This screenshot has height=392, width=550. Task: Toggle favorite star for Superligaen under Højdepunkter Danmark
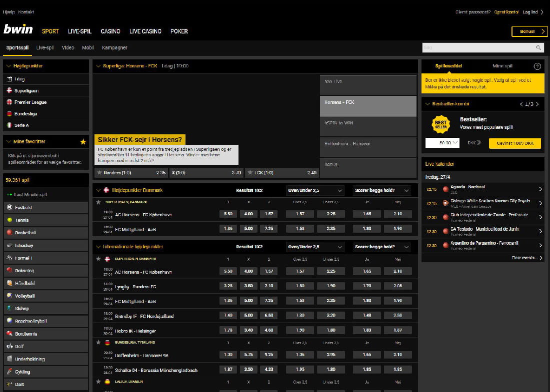pyautogui.click(x=98, y=202)
